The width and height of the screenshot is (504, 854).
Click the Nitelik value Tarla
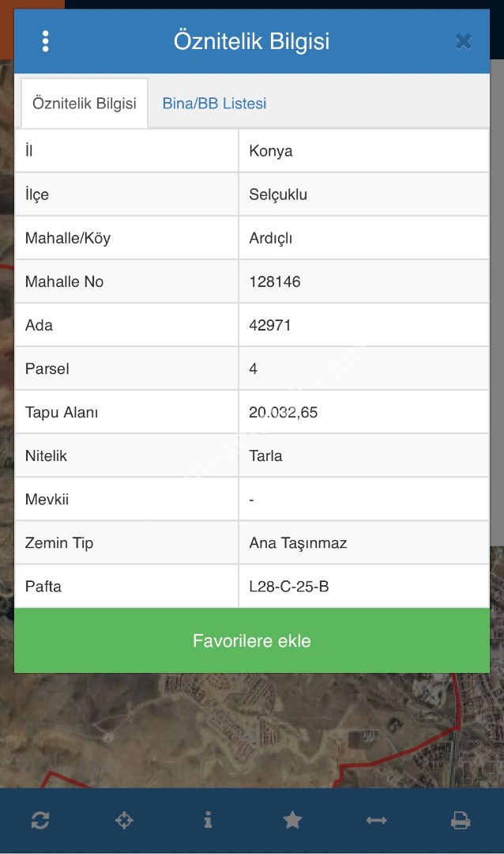(x=265, y=455)
